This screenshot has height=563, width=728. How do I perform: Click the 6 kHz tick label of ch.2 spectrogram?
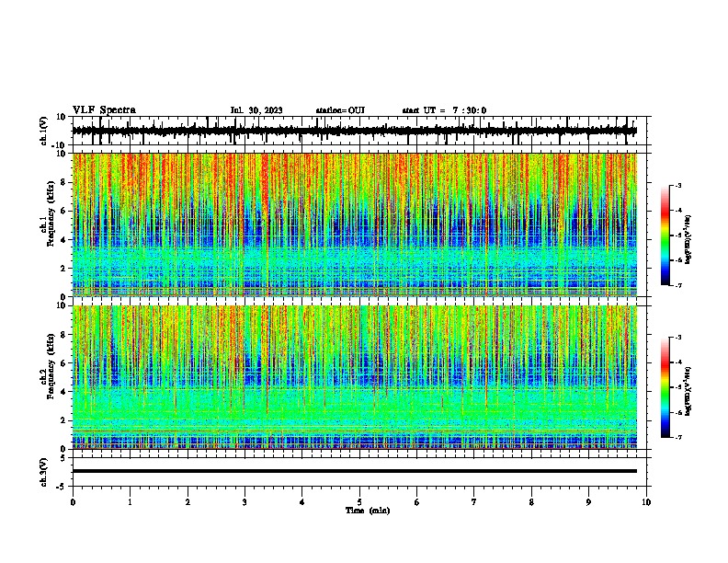[x=63, y=363]
